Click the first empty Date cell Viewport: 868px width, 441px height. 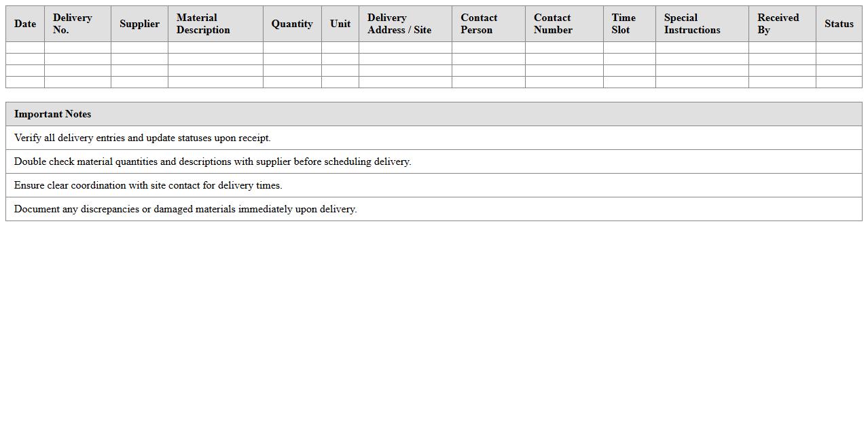pos(24,47)
